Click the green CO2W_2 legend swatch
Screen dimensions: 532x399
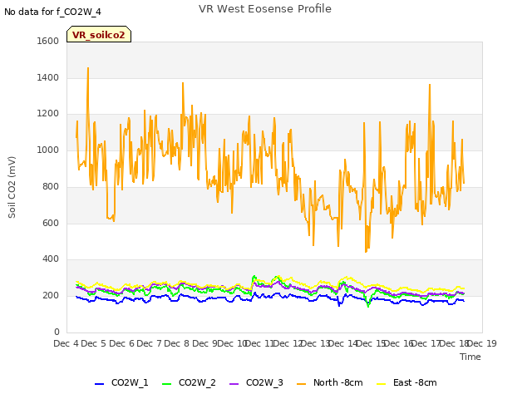tap(166, 384)
